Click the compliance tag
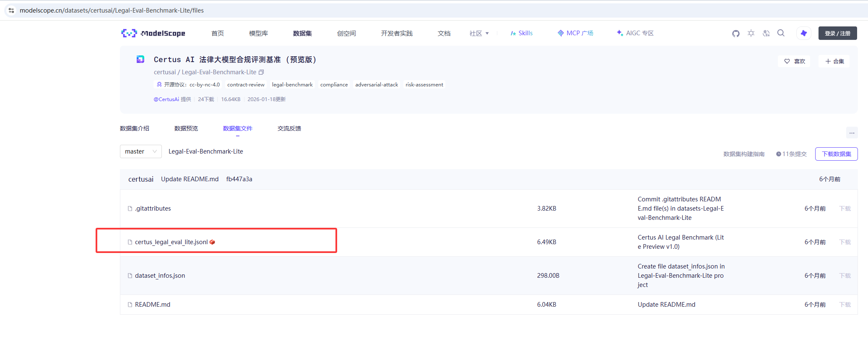868x352 pixels. coord(334,85)
